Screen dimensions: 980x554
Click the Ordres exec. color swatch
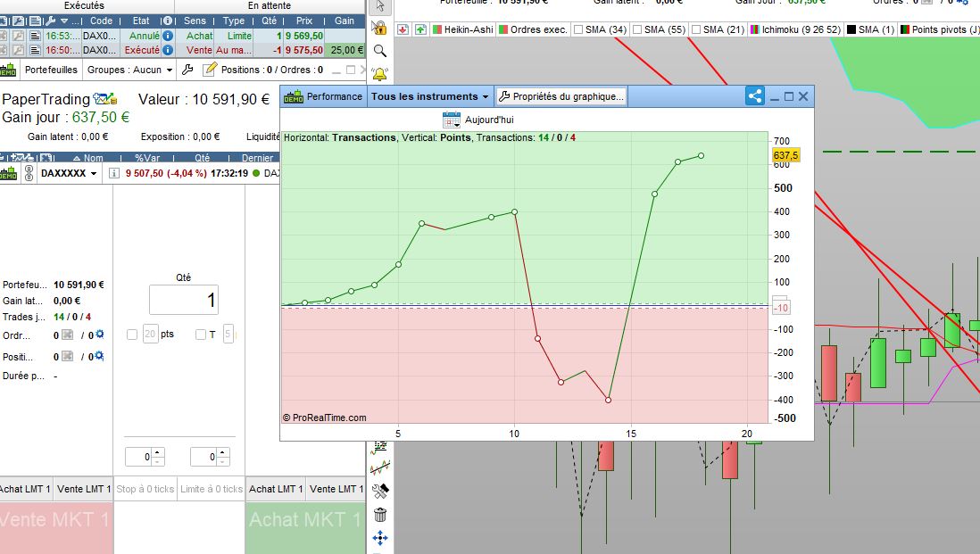503,29
